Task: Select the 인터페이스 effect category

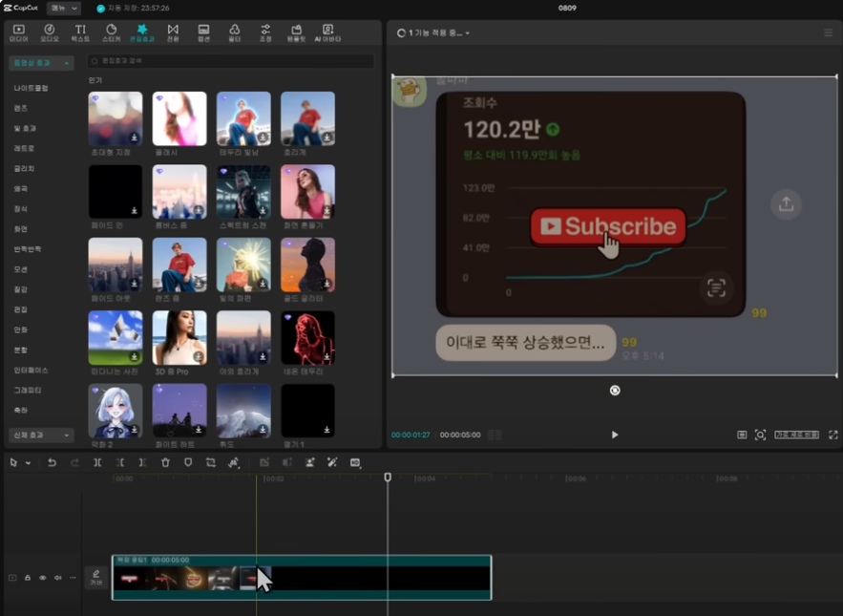Action: pos(31,371)
